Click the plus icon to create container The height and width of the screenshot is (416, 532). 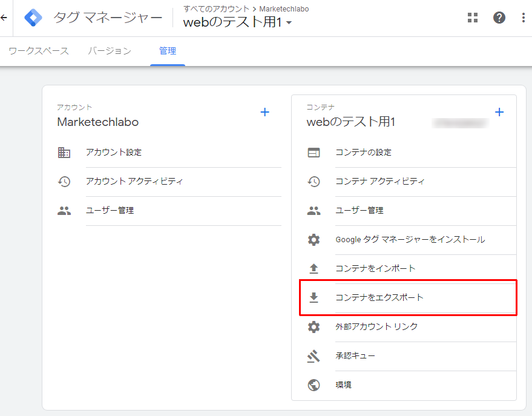[499, 112]
